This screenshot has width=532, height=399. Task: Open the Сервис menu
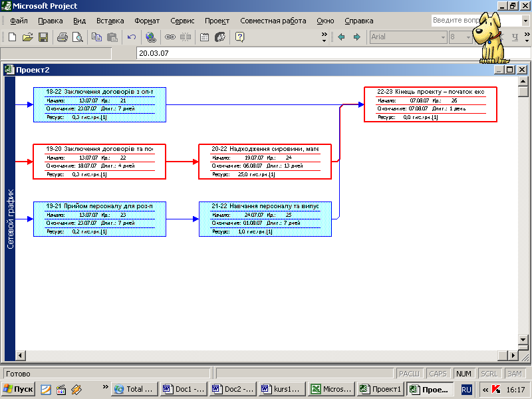(182, 21)
